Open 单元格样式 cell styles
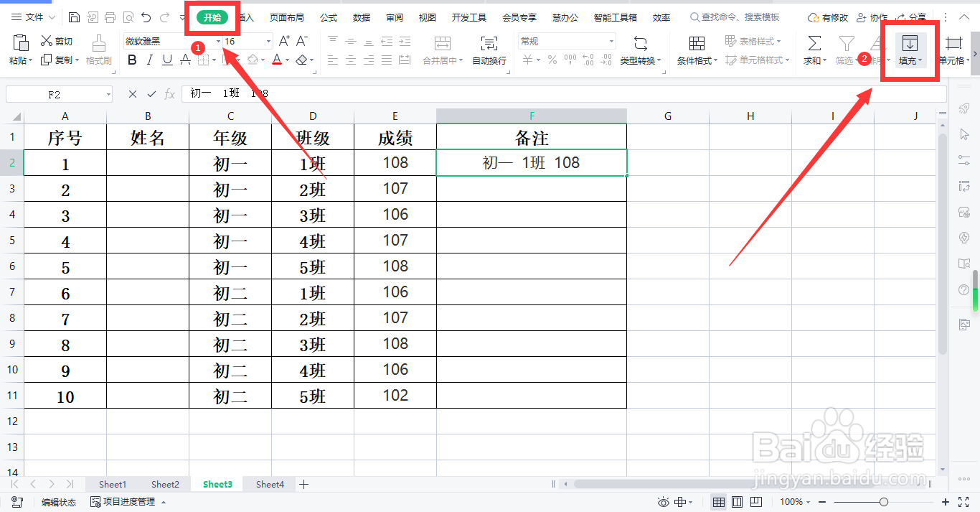This screenshot has height=512, width=980. [x=758, y=60]
